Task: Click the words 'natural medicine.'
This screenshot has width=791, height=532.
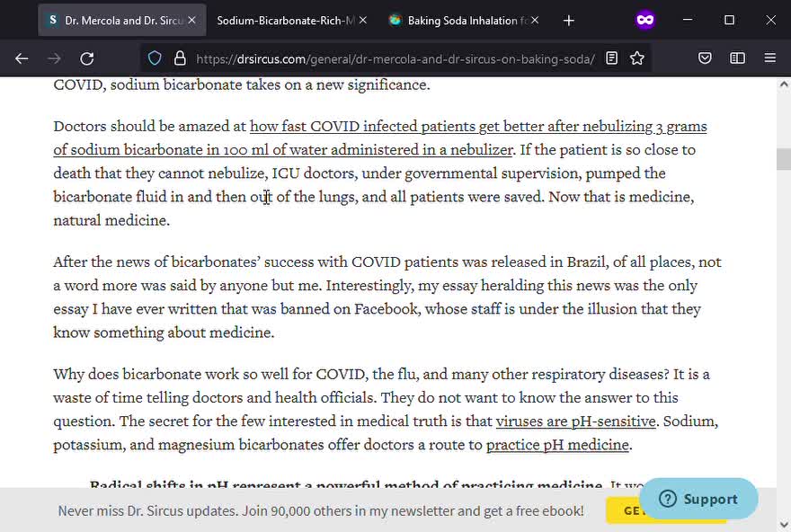Action: pyautogui.click(x=111, y=220)
